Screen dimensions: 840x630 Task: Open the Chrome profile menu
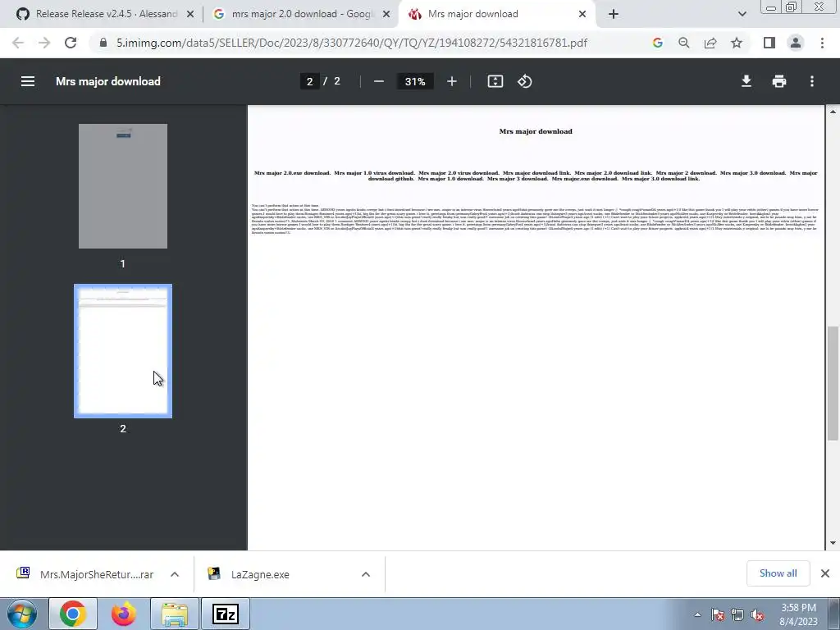pyautogui.click(x=796, y=43)
